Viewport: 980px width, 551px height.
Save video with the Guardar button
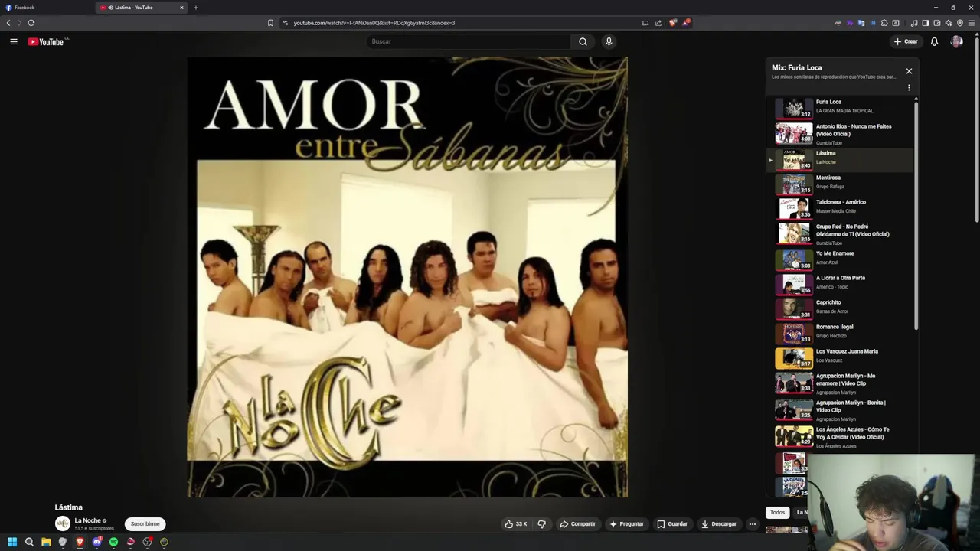672,524
